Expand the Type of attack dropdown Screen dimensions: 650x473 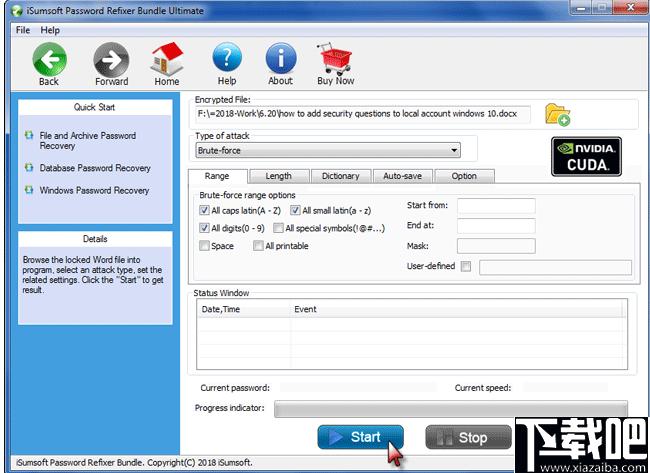coord(454,150)
